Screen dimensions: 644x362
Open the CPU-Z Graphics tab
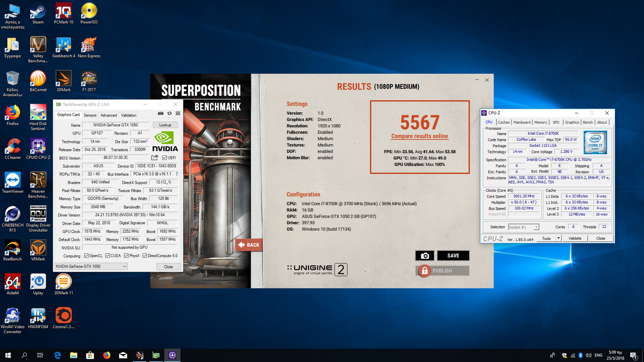pyautogui.click(x=572, y=122)
